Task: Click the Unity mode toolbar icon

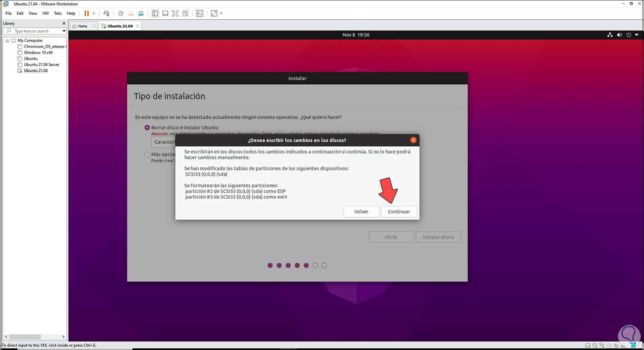Action: pyautogui.click(x=185, y=13)
